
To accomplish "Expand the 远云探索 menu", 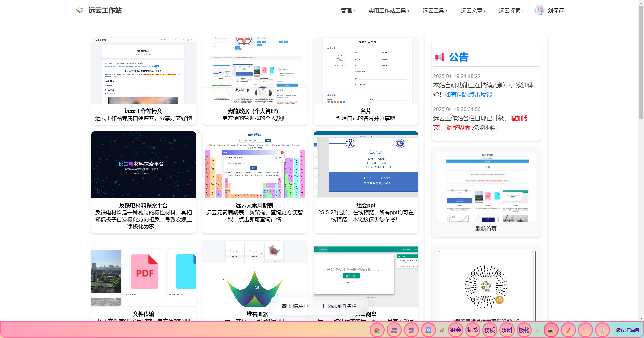I will click(511, 11).
